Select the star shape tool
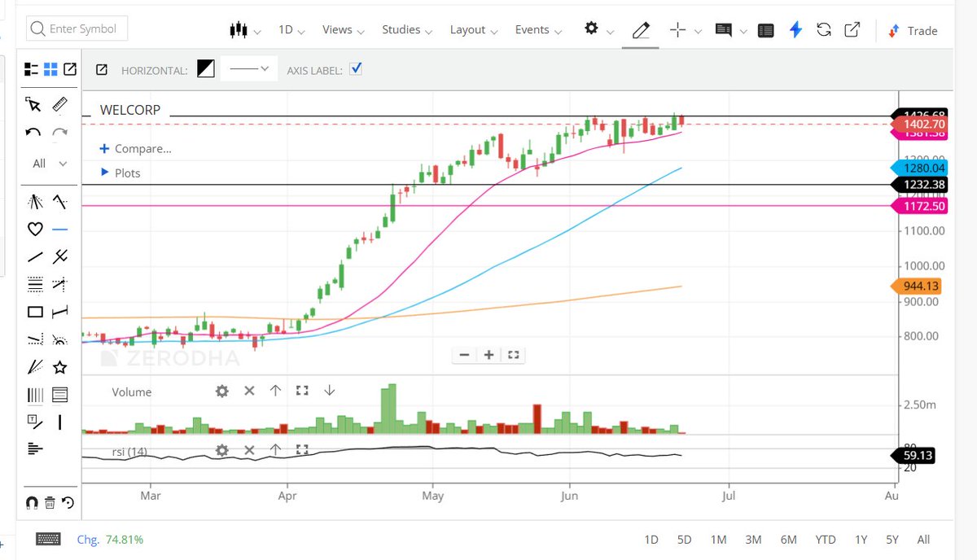Screen dimensions: 977x560 point(59,367)
